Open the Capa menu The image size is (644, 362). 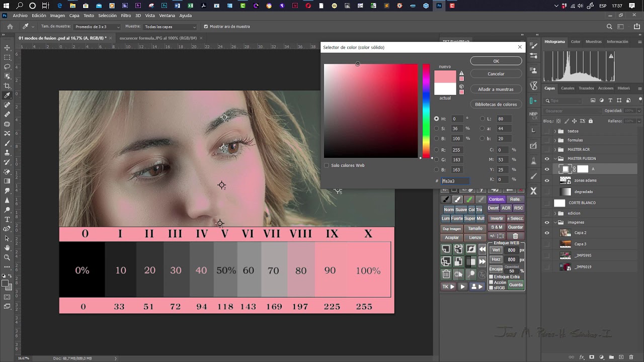click(74, 16)
